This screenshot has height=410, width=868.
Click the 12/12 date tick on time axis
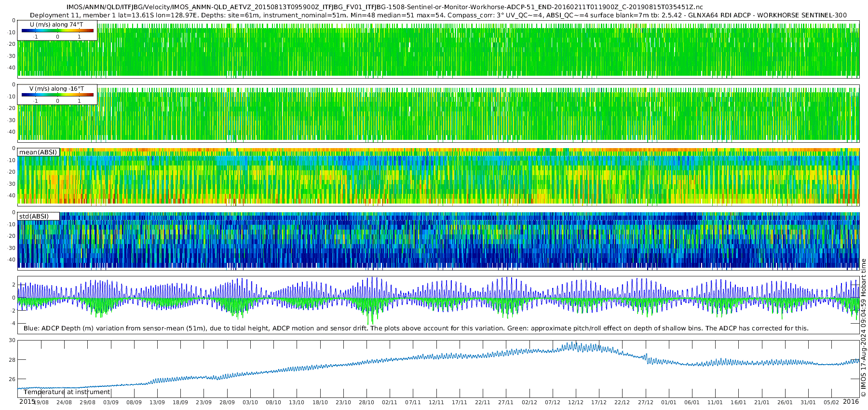coord(576,402)
